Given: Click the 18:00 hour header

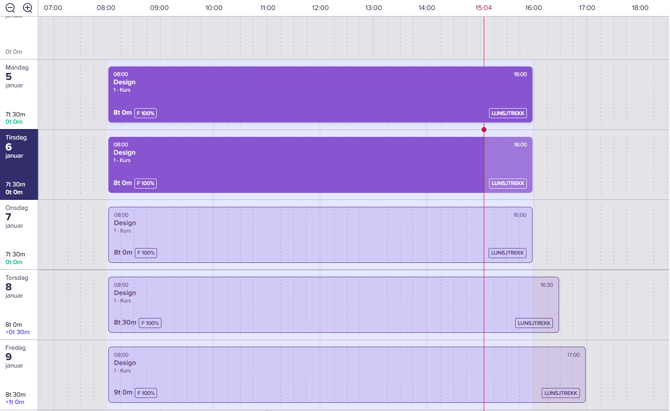Looking at the screenshot, I should click(640, 8).
